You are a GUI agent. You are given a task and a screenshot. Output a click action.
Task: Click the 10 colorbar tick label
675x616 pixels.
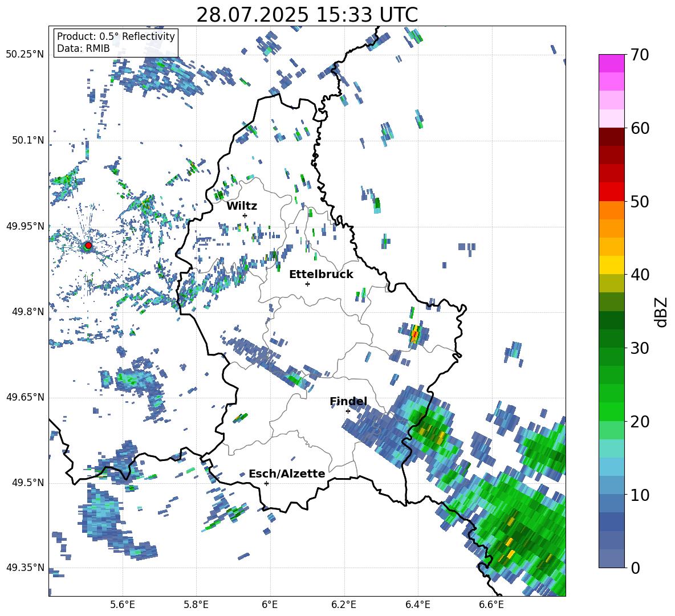pyautogui.click(x=639, y=495)
